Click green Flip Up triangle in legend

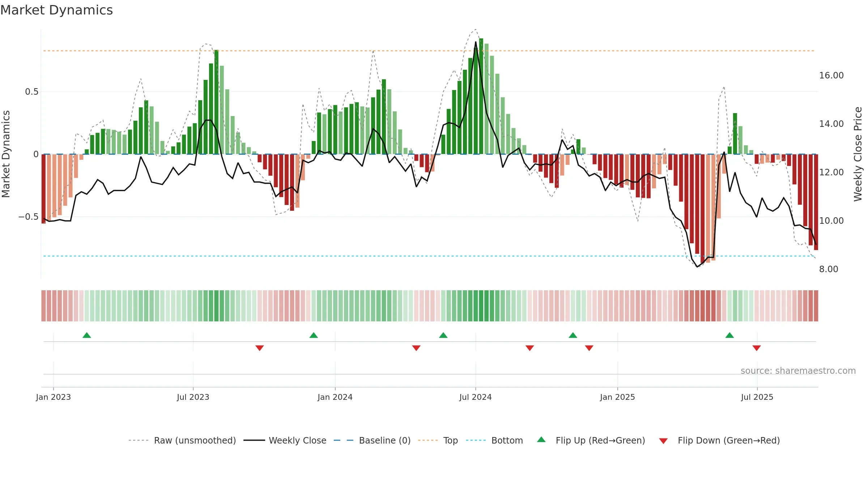tap(541, 440)
